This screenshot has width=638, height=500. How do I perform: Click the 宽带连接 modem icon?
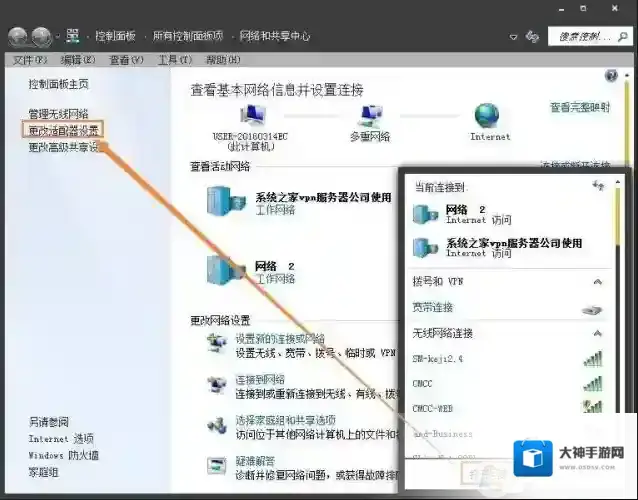tap(592, 310)
